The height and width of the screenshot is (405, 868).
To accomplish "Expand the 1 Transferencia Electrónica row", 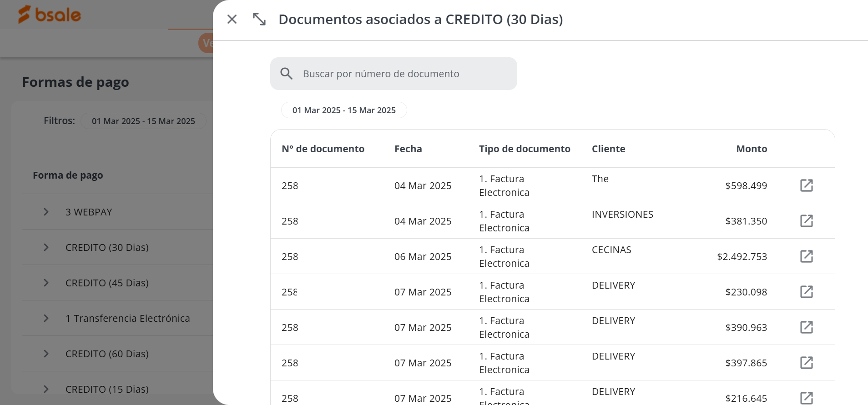I will (x=46, y=318).
